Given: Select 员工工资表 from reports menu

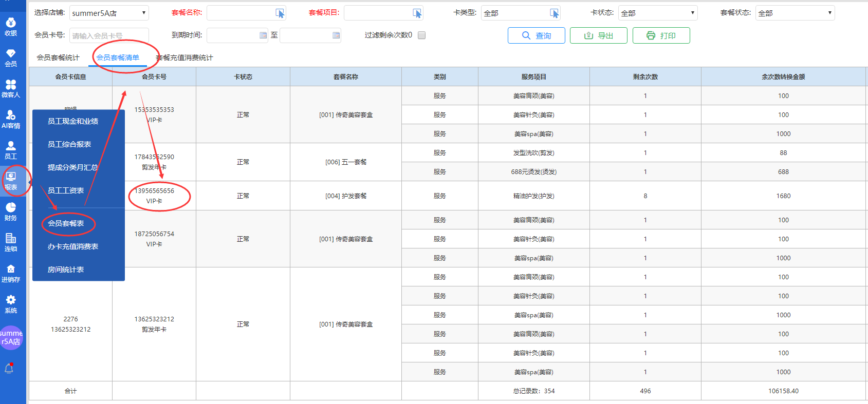Looking at the screenshot, I should pos(66,190).
